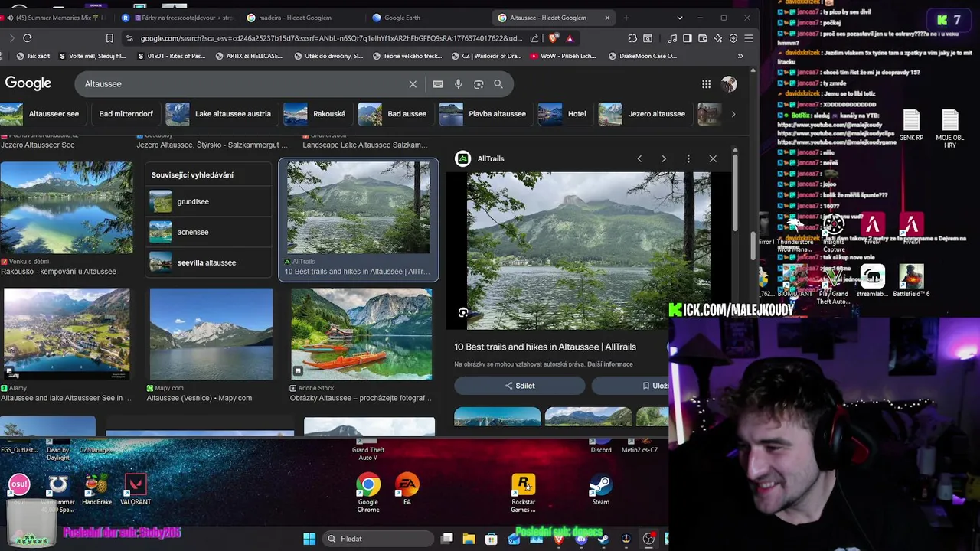Open Lens search on the preview image
The width and height of the screenshot is (980, 551).
pos(463,312)
